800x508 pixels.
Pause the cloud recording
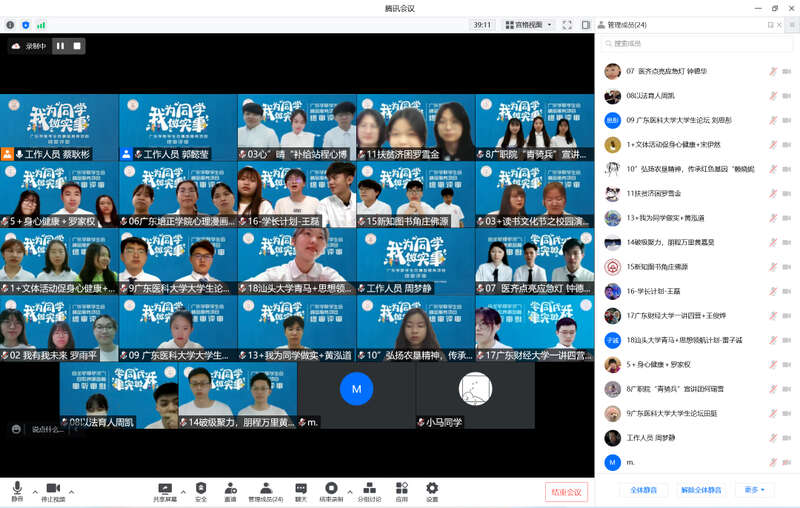[59, 46]
